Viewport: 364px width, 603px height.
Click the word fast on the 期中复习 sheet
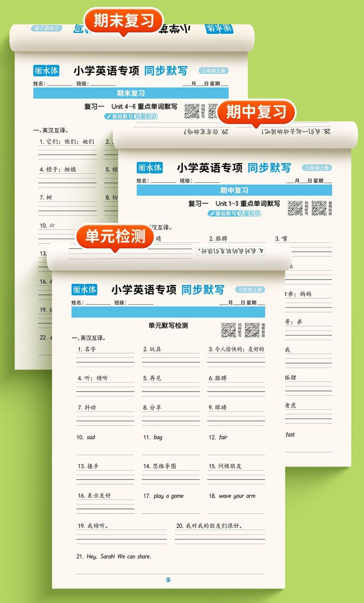pyautogui.click(x=290, y=434)
